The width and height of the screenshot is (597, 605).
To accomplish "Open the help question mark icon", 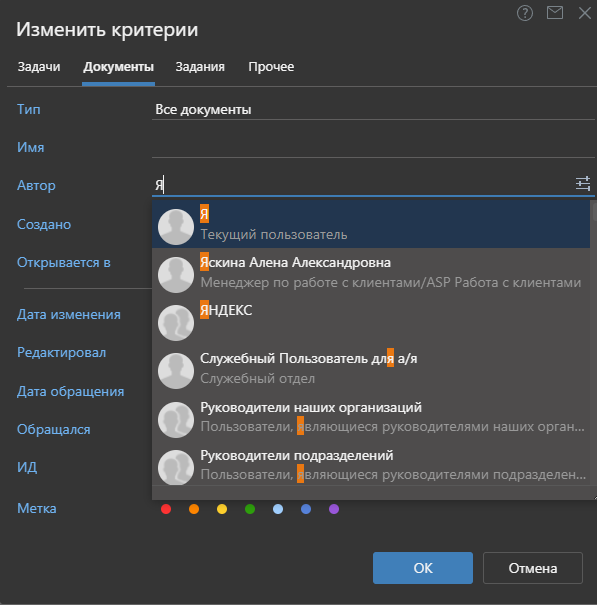I will [x=525, y=14].
